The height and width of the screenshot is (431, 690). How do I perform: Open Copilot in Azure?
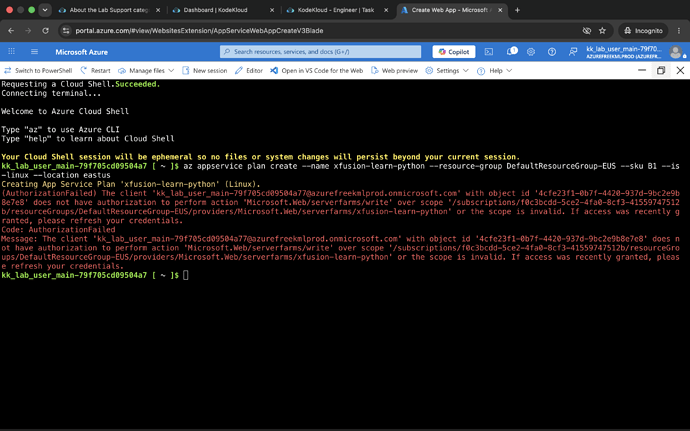[454, 52]
